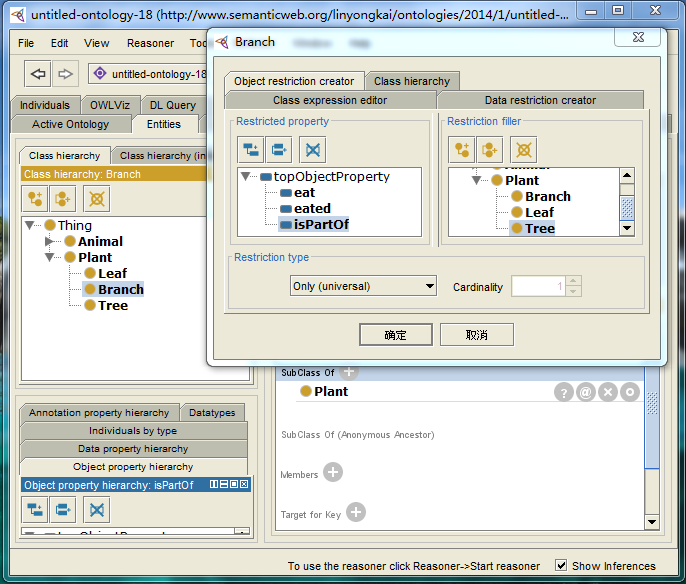Delete property in Object property hierarchy panel
Image resolution: width=686 pixels, height=584 pixels.
coord(97,510)
